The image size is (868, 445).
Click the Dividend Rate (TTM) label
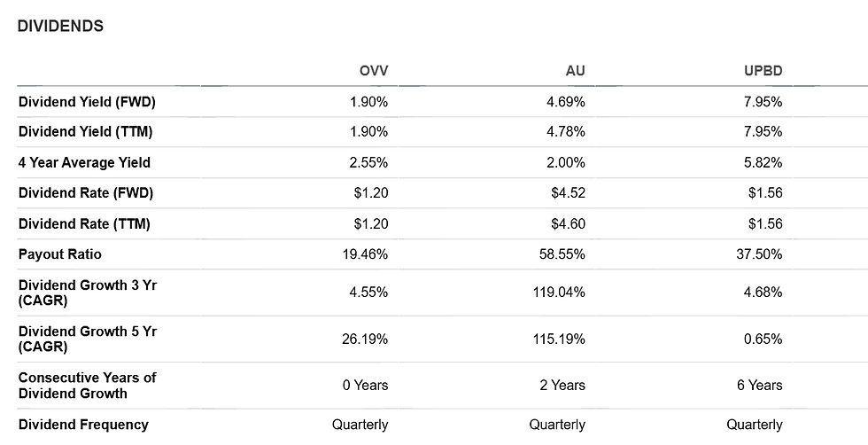point(84,224)
